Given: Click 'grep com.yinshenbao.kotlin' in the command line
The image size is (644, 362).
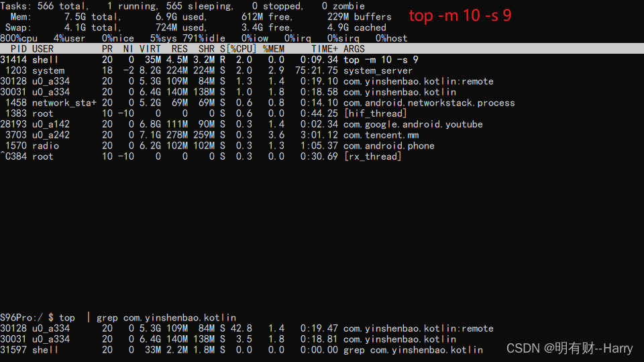Looking at the screenshot, I should coord(166,318).
